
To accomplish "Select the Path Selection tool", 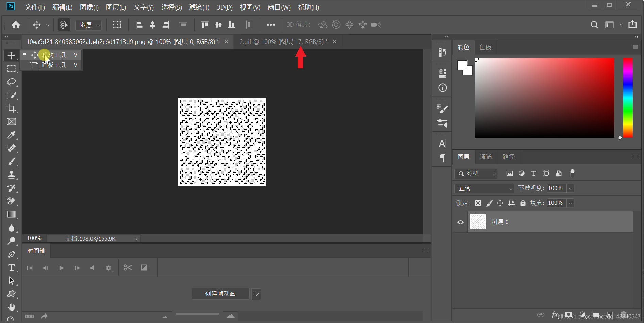I will point(12,281).
